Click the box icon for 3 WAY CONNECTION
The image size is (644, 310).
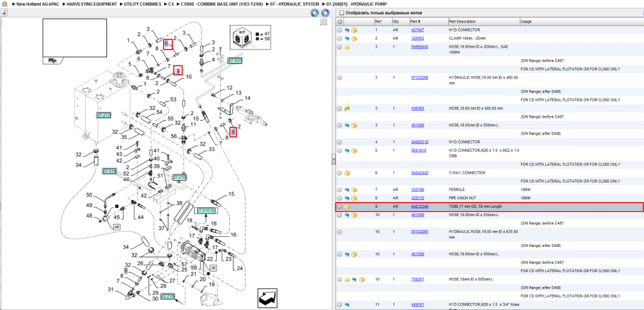click(x=347, y=173)
